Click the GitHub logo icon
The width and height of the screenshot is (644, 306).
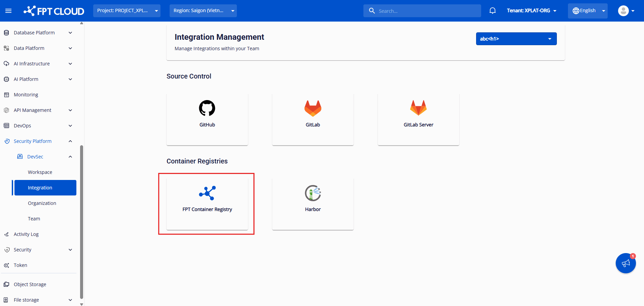click(x=207, y=108)
